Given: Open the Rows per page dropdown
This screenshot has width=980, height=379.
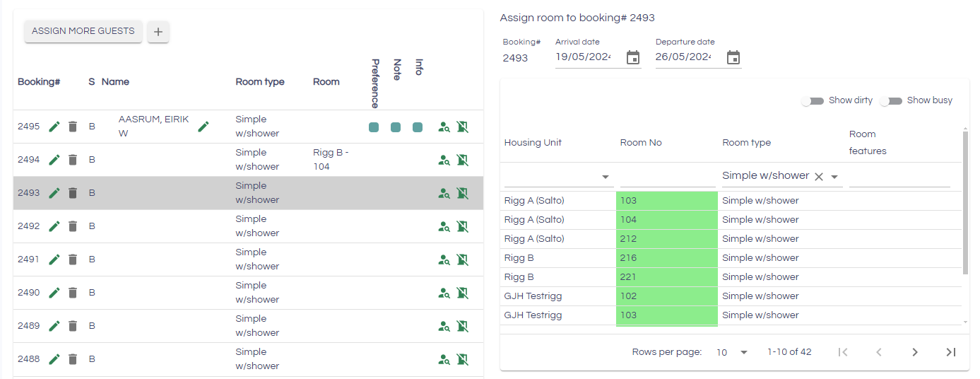Looking at the screenshot, I should (x=732, y=352).
